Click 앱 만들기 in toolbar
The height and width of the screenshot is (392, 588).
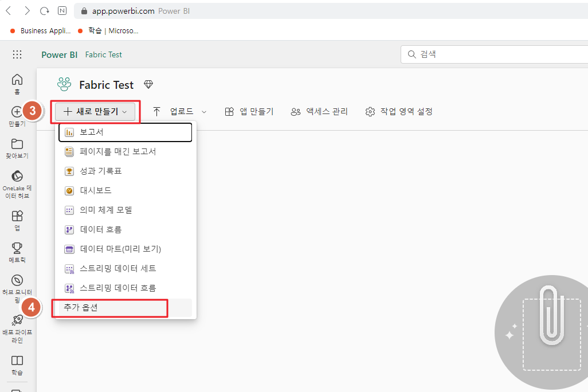coord(249,111)
